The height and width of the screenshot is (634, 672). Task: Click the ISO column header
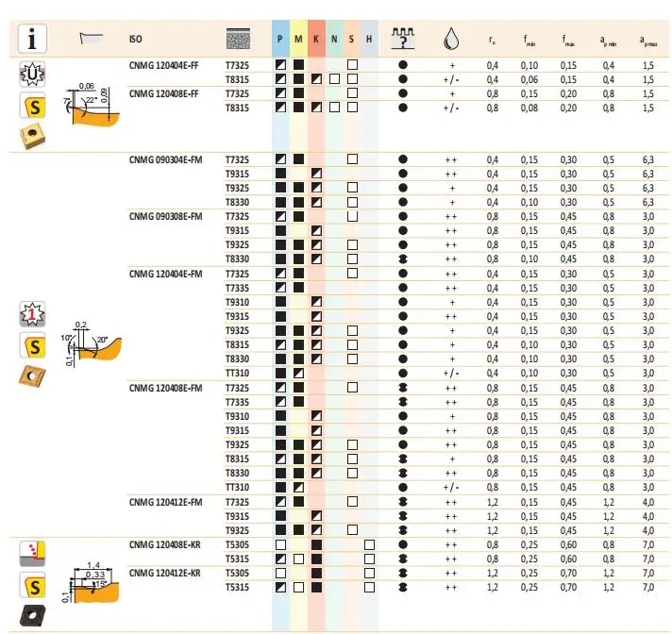coord(135,39)
